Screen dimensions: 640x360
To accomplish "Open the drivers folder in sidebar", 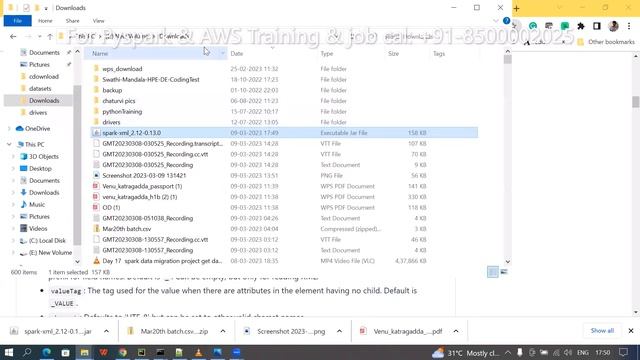I will pos(38,113).
